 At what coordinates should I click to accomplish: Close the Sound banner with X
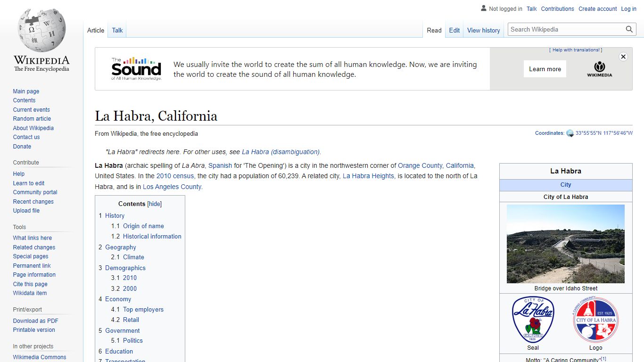point(623,57)
